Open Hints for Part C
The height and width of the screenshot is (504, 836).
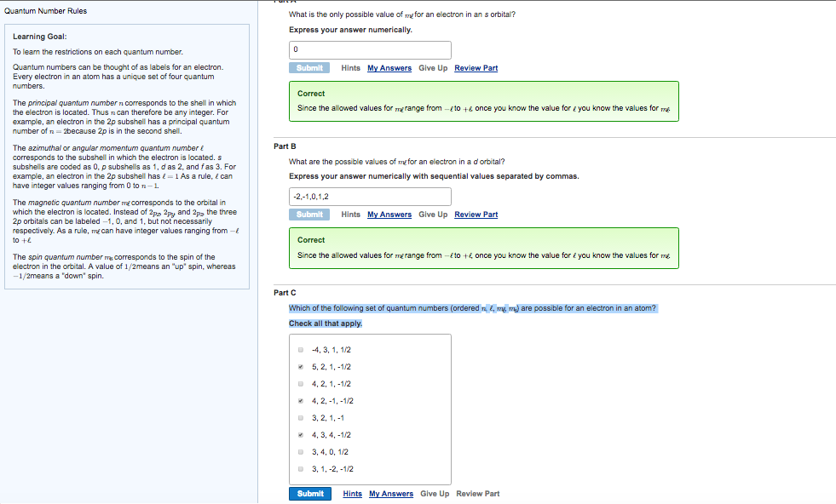[352, 493]
